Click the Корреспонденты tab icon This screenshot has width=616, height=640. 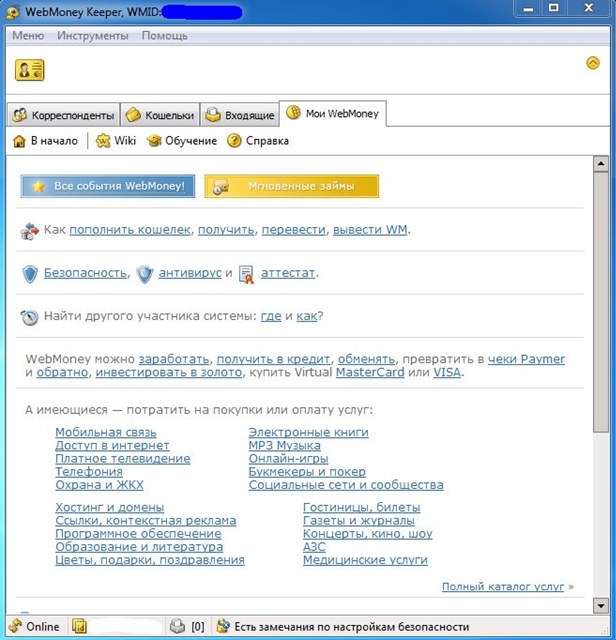coord(20,116)
